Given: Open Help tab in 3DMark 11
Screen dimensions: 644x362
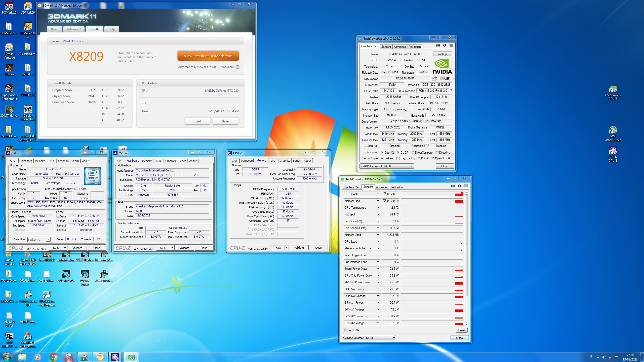Looking at the screenshot, I should (x=111, y=29).
